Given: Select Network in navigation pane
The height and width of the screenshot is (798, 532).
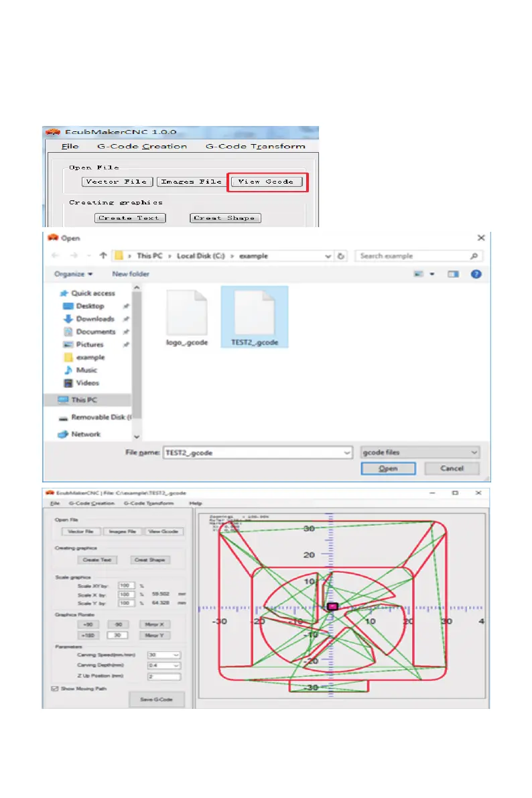Looking at the screenshot, I should pyautogui.click(x=80, y=434).
